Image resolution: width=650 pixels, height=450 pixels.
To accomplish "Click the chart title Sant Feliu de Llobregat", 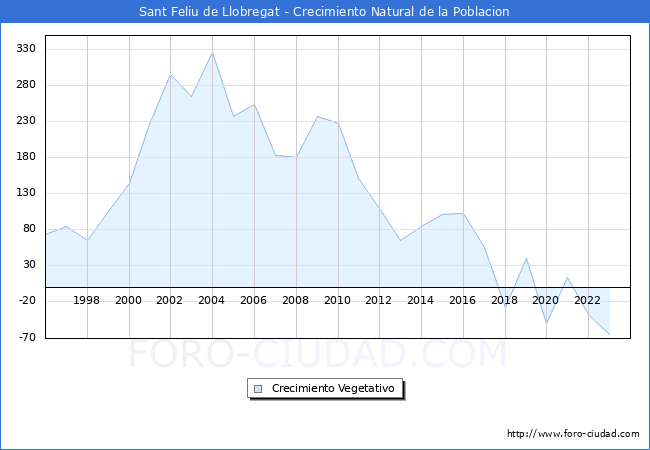I will point(324,12).
